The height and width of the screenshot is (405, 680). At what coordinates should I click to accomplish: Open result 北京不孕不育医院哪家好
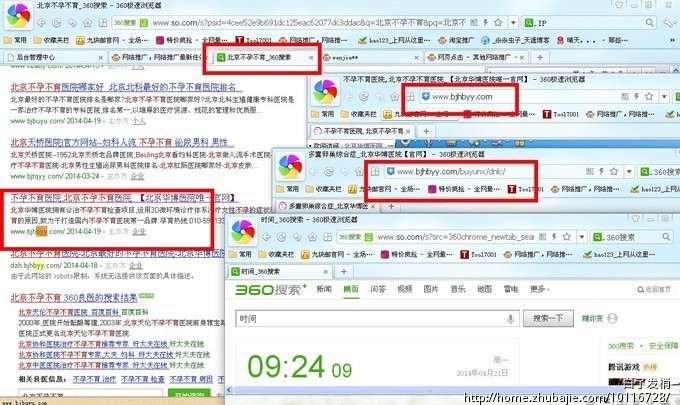(126, 87)
